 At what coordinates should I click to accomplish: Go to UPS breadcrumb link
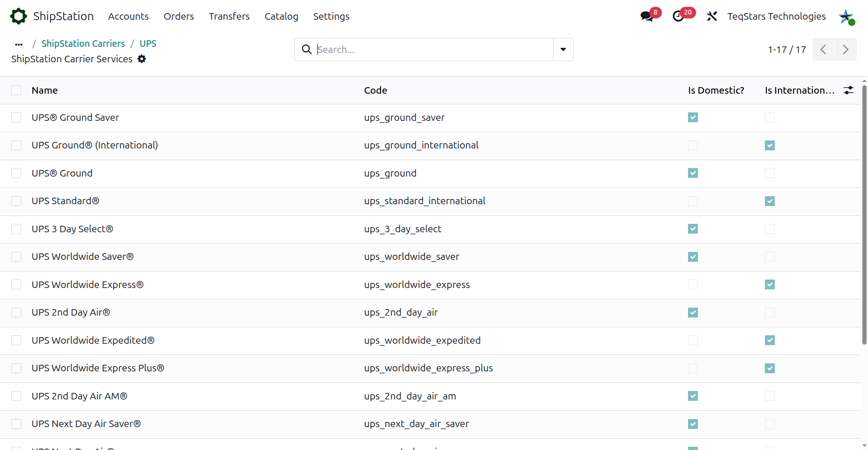click(148, 44)
